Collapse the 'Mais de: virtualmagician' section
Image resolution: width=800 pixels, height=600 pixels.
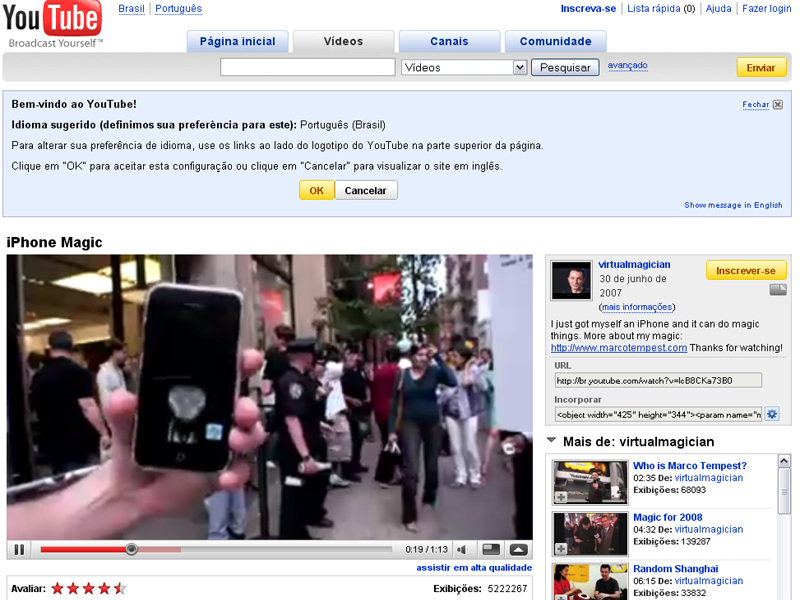point(552,440)
